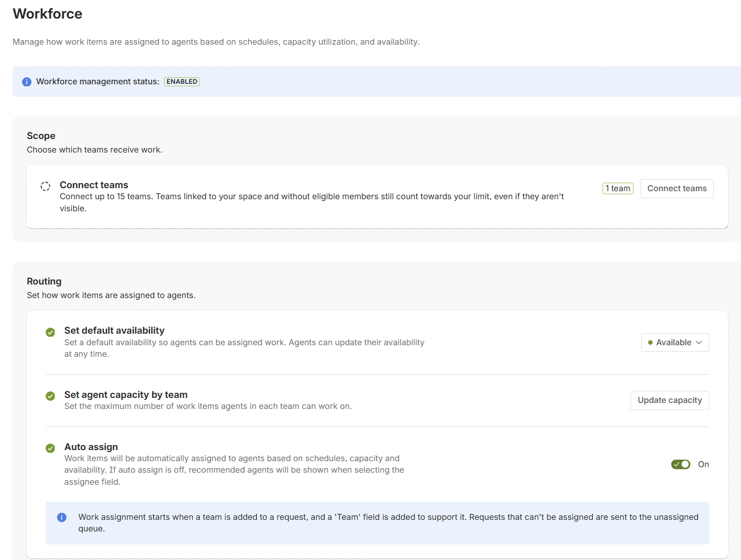Click the dashed circle icon next to Connect teams
741x560 pixels.
(45, 186)
